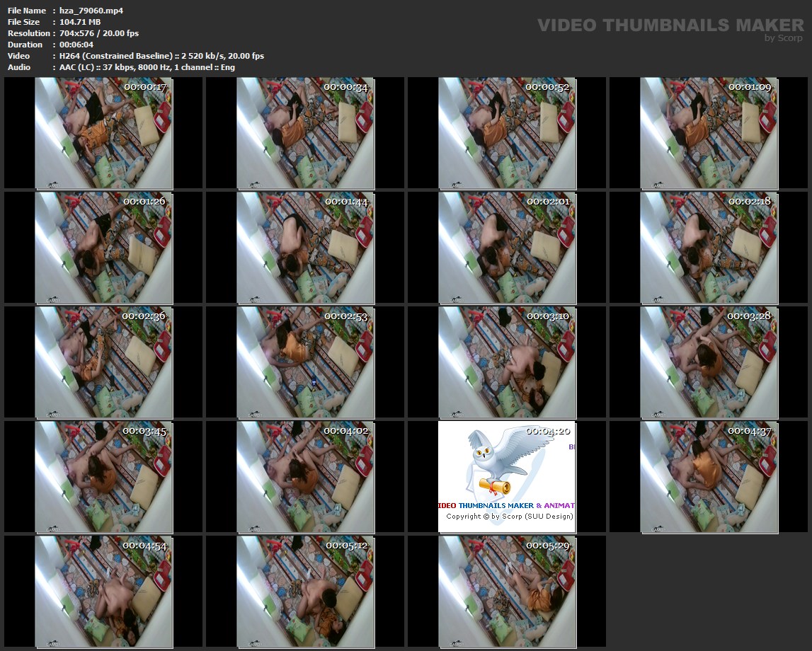
Task: Click the Resolution value 704x576 / 20.00 fps
Action: [99, 33]
